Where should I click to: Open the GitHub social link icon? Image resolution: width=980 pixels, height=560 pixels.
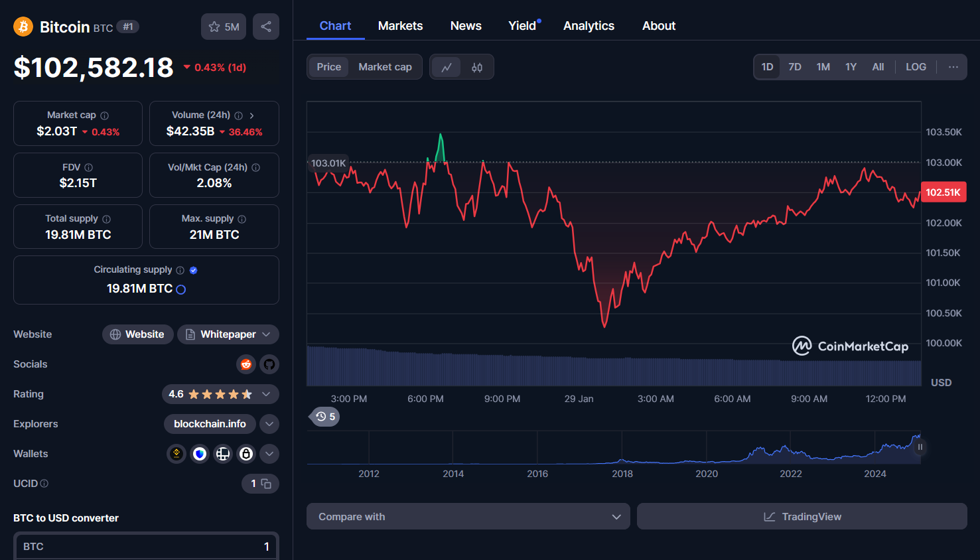click(x=269, y=364)
